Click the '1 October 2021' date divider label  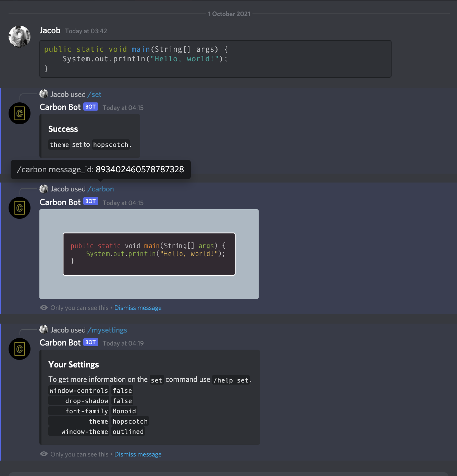coord(229,14)
